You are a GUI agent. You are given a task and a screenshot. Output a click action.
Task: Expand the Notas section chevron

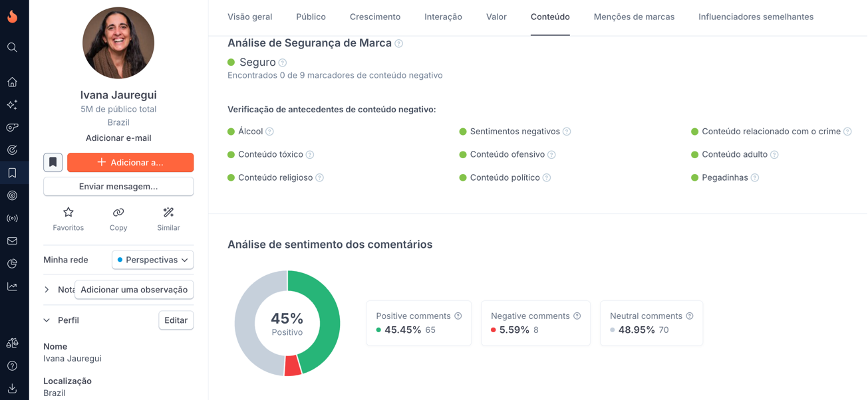(x=47, y=290)
